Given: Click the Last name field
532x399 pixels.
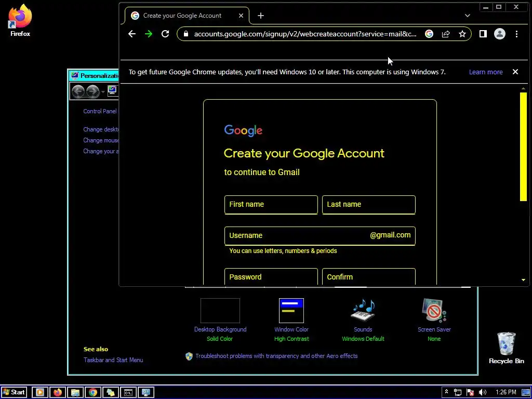Looking at the screenshot, I should [368, 205].
